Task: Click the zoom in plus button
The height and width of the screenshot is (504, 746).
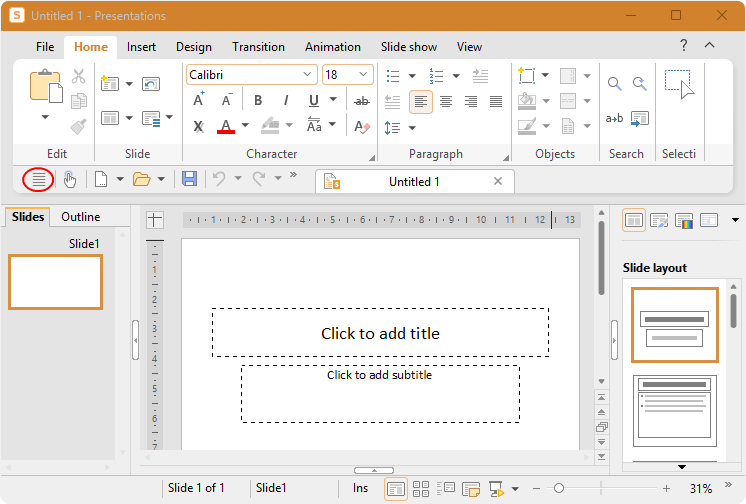Action: tap(666, 489)
